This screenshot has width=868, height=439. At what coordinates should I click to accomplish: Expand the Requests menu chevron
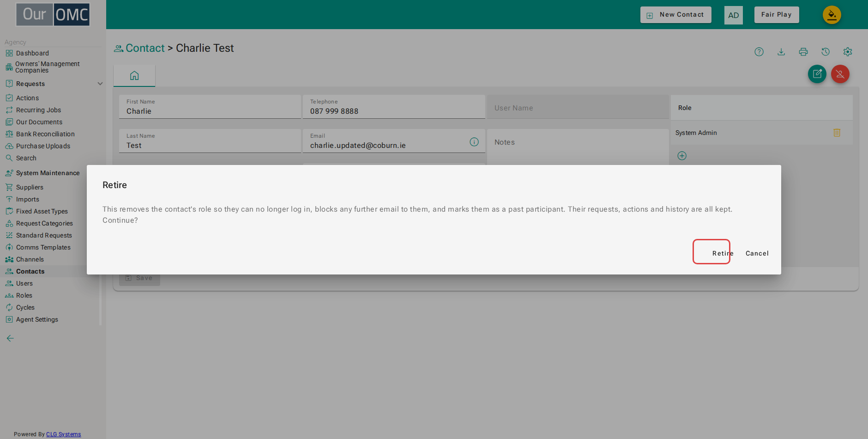100,84
